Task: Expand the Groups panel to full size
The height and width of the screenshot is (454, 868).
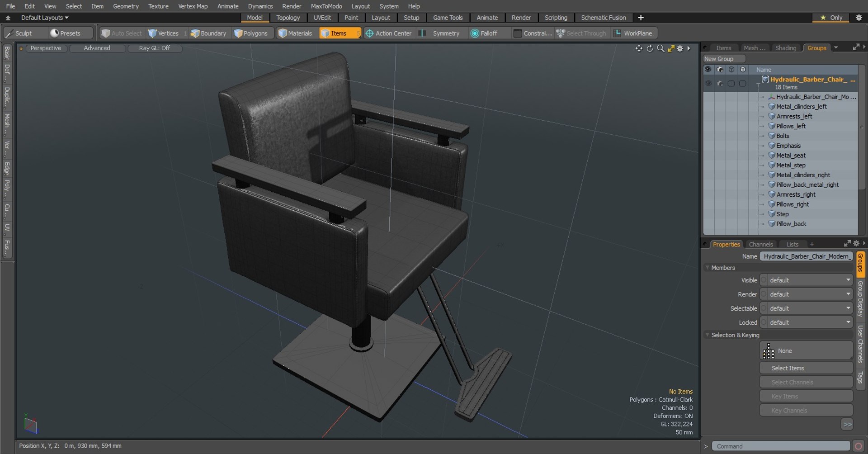Action: point(856,47)
